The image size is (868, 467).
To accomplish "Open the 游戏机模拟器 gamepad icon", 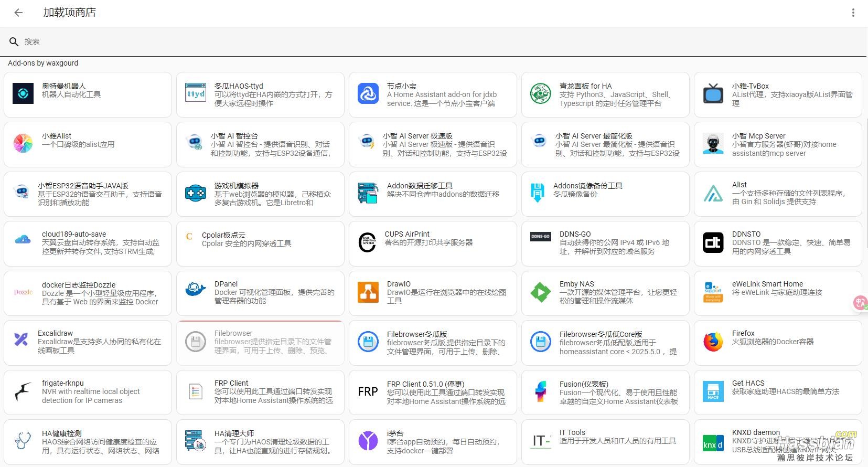I will coord(196,194).
